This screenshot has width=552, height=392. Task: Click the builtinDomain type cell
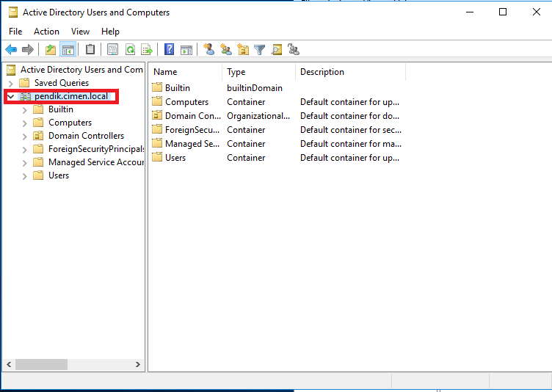255,87
